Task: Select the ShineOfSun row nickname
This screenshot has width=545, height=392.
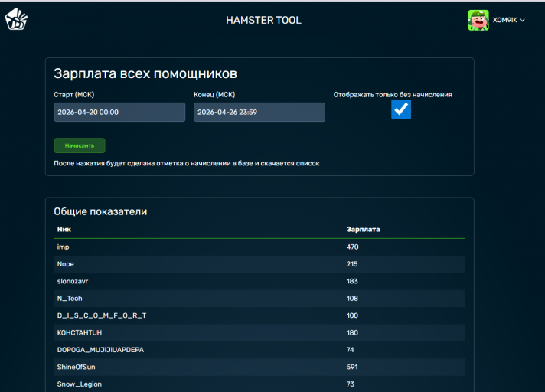Action: (x=76, y=367)
